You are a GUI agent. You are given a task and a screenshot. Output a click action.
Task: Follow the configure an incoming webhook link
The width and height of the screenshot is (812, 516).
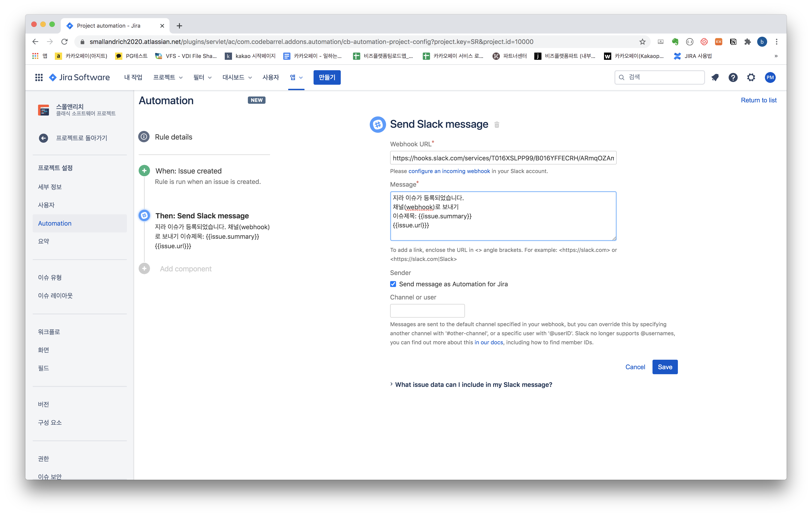click(x=449, y=171)
